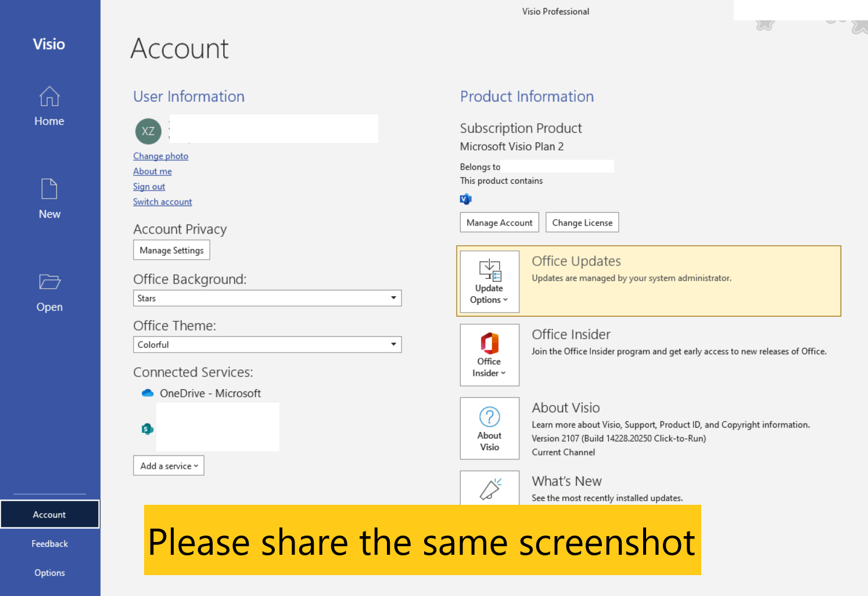Click the New document icon
Viewport: 868px width, 596px height.
tap(49, 189)
